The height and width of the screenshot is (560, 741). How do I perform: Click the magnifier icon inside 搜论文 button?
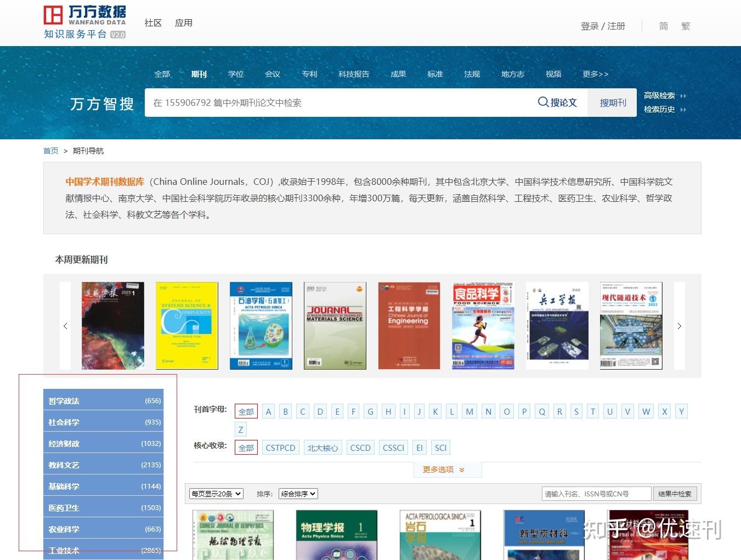pyautogui.click(x=543, y=102)
